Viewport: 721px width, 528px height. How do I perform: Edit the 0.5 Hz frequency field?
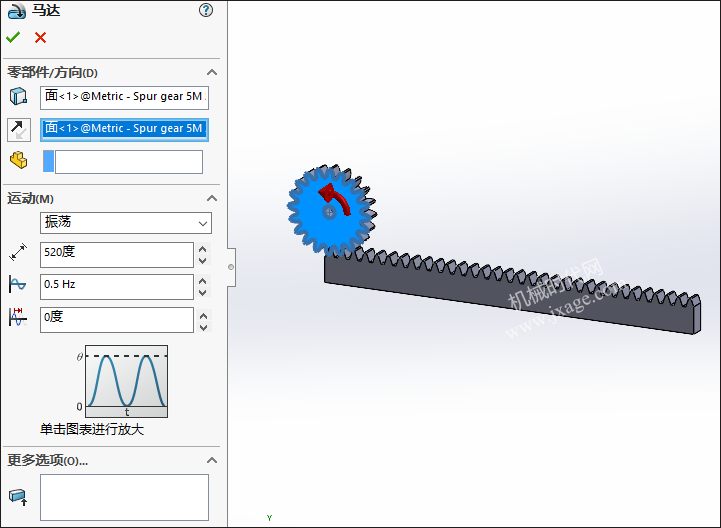click(117, 287)
